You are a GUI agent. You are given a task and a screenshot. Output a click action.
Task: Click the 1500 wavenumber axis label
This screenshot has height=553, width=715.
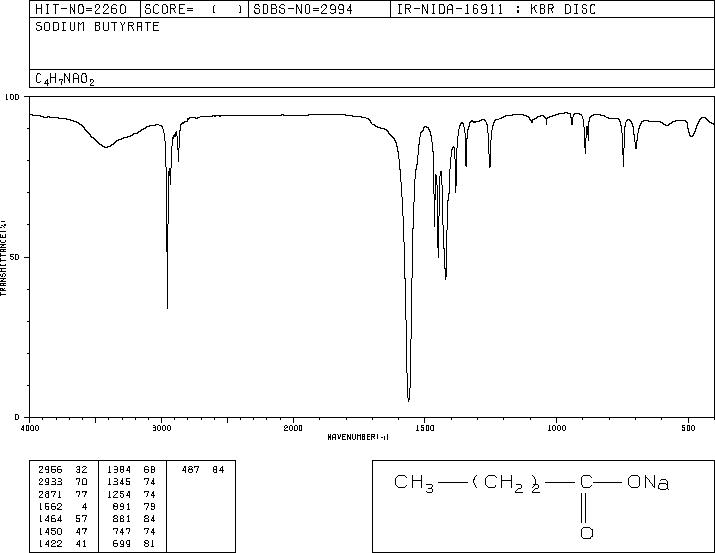[425, 428]
